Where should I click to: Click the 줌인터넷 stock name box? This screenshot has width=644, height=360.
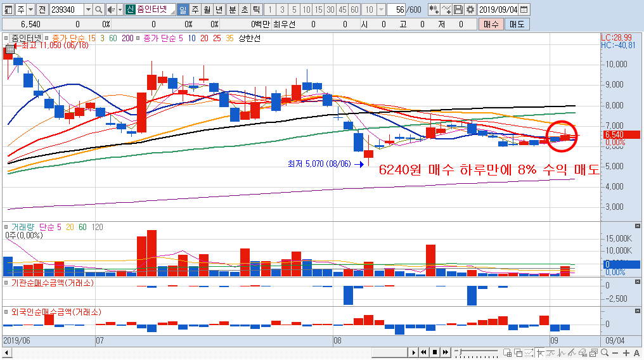coord(151,10)
